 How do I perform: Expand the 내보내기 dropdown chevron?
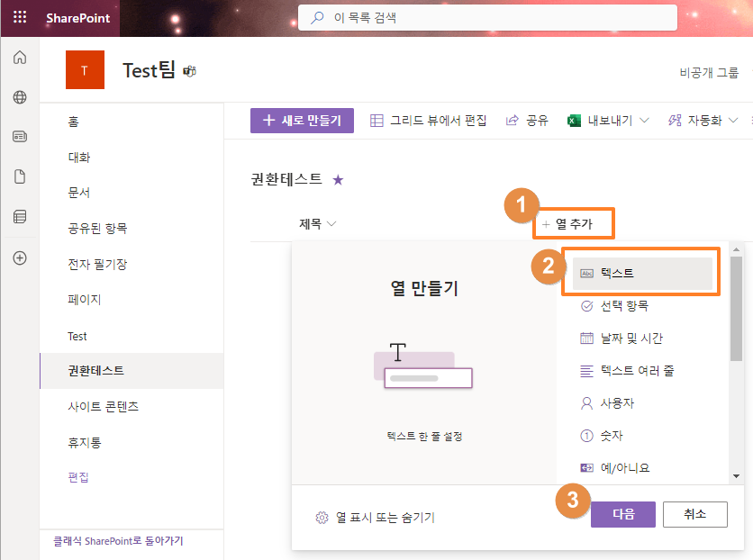point(645,121)
